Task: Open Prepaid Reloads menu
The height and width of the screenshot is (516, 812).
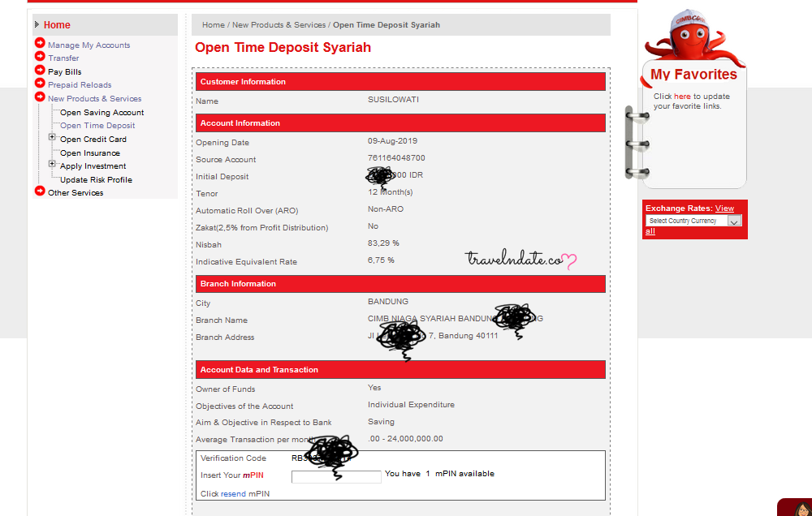Action: pos(80,85)
